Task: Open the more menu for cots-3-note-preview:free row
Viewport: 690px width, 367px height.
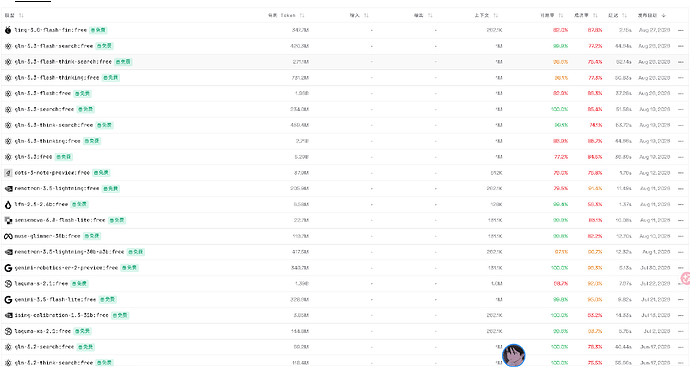Action: click(681, 173)
